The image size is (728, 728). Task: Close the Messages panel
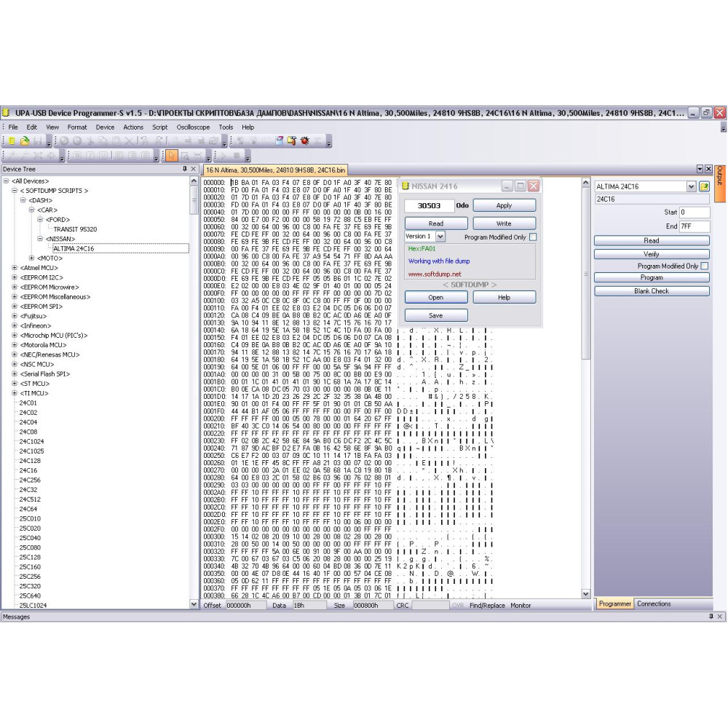point(720,617)
